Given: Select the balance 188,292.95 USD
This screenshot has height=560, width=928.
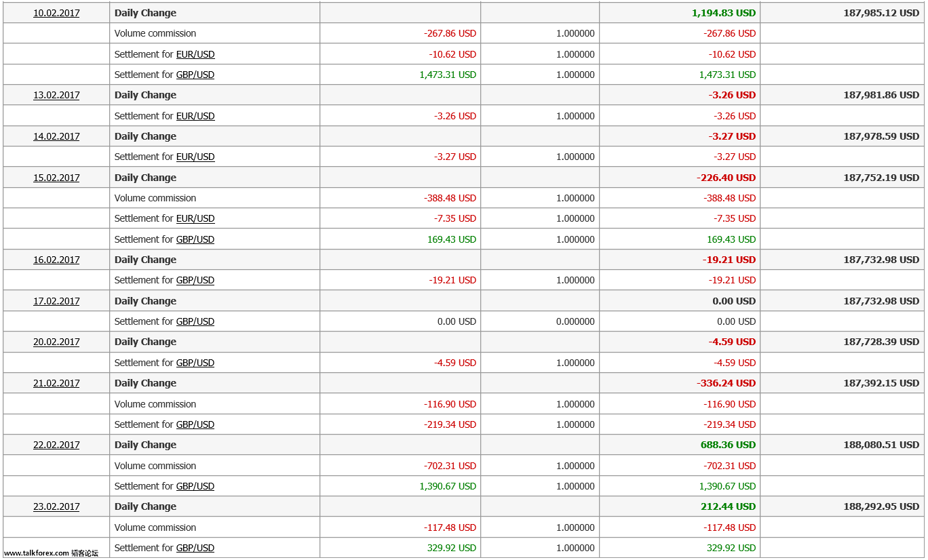Looking at the screenshot, I should tap(881, 506).
